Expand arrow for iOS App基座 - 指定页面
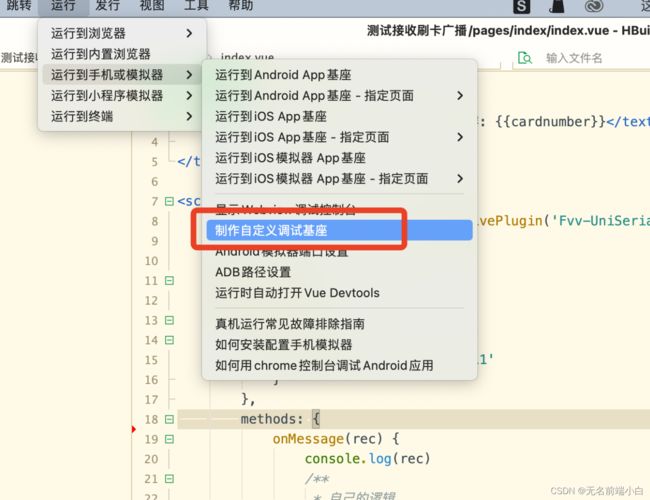 click(x=460, y=137)
